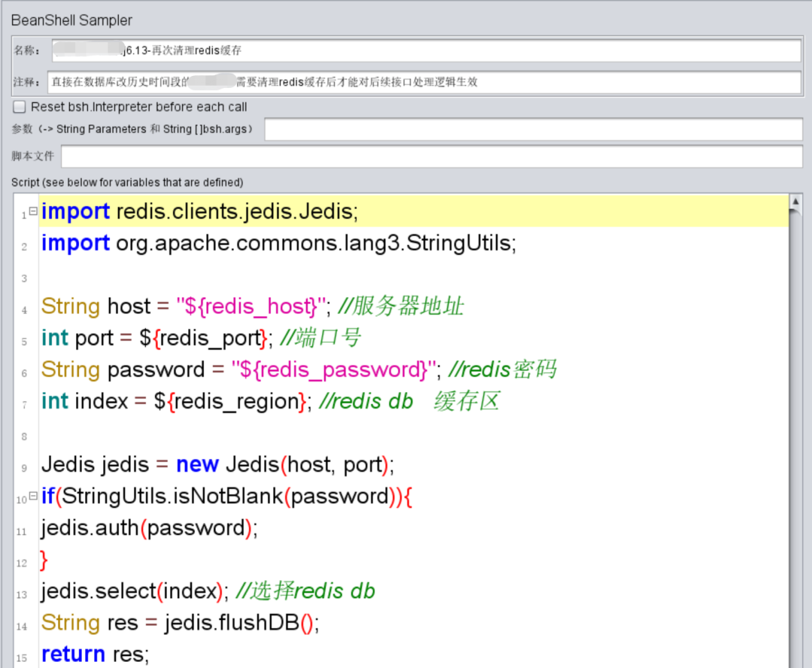Click the 'Jedis jedis = new Jedis' line
This screenshot has height=668, width=812.
coord(218,464)
